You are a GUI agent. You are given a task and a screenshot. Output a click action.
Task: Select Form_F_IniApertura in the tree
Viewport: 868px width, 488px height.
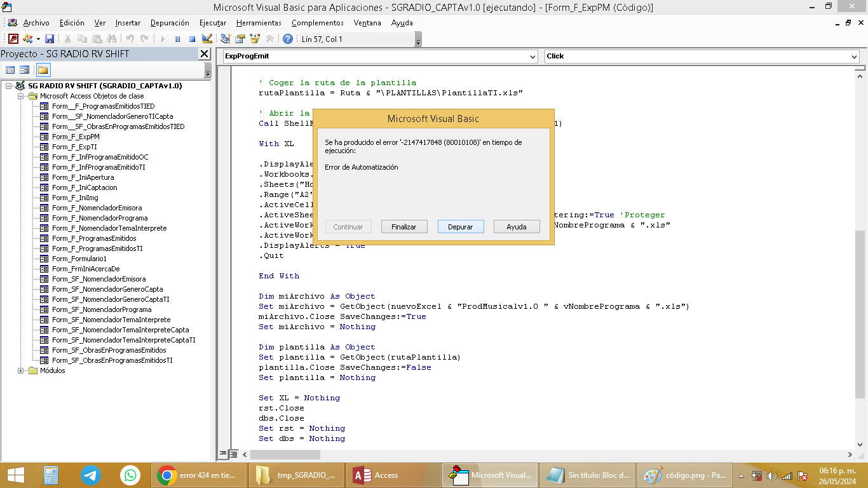pos(85,177)
